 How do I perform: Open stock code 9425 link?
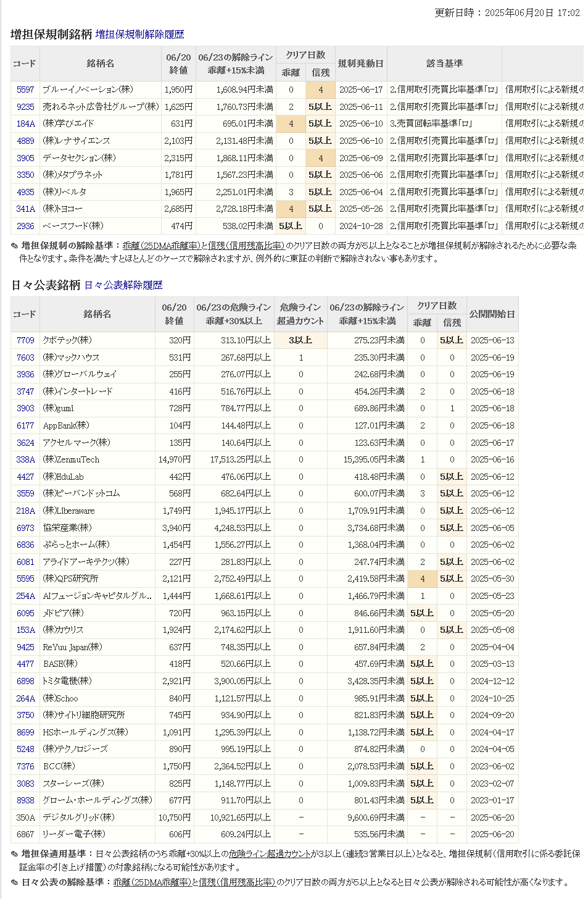click(25, 647)
